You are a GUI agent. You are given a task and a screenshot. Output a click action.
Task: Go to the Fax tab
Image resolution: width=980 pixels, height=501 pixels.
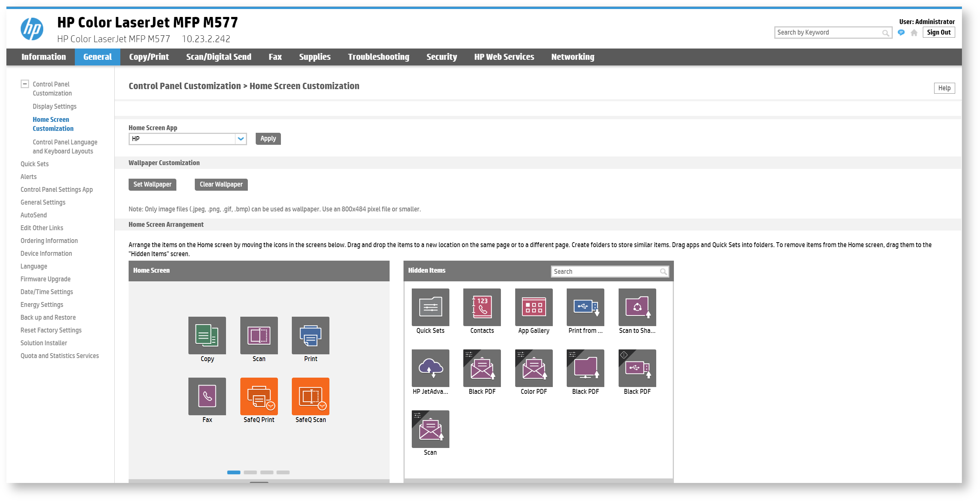[275, 57]
